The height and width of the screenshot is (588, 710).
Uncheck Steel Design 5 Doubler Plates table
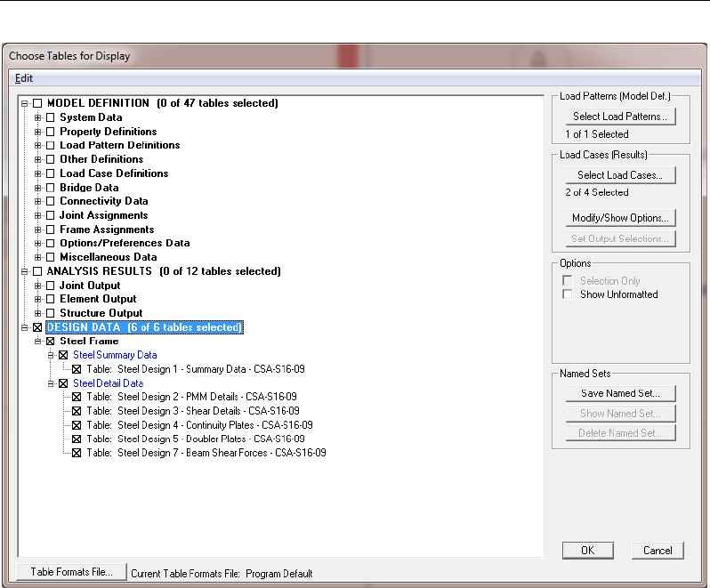point(77,439)
